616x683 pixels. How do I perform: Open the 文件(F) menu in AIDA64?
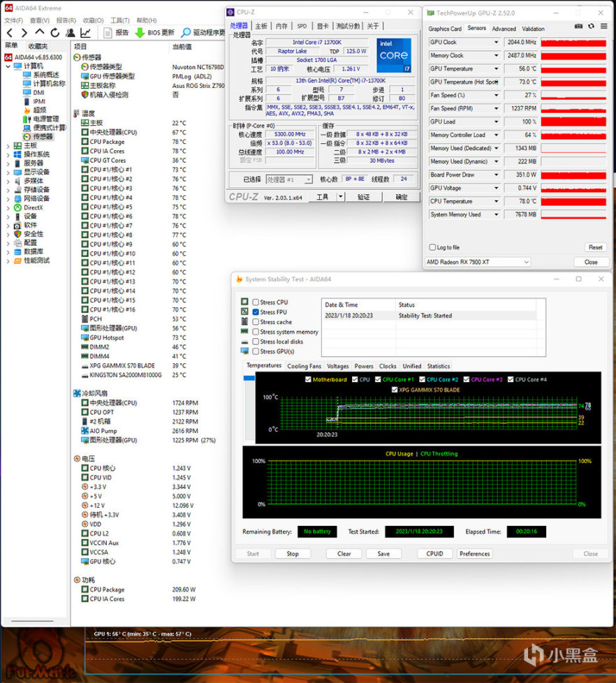[x=13, y=20]
